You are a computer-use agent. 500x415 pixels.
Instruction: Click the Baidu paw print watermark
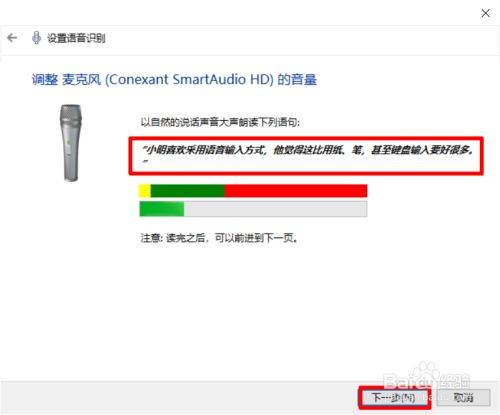pyautogui.click(x=424, y=373)
